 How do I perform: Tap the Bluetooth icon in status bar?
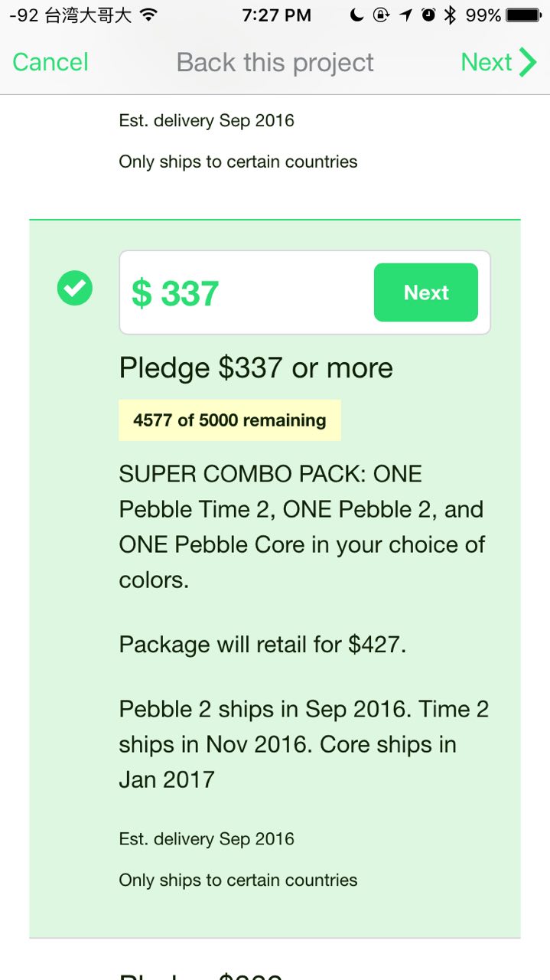tap(451, 15)
